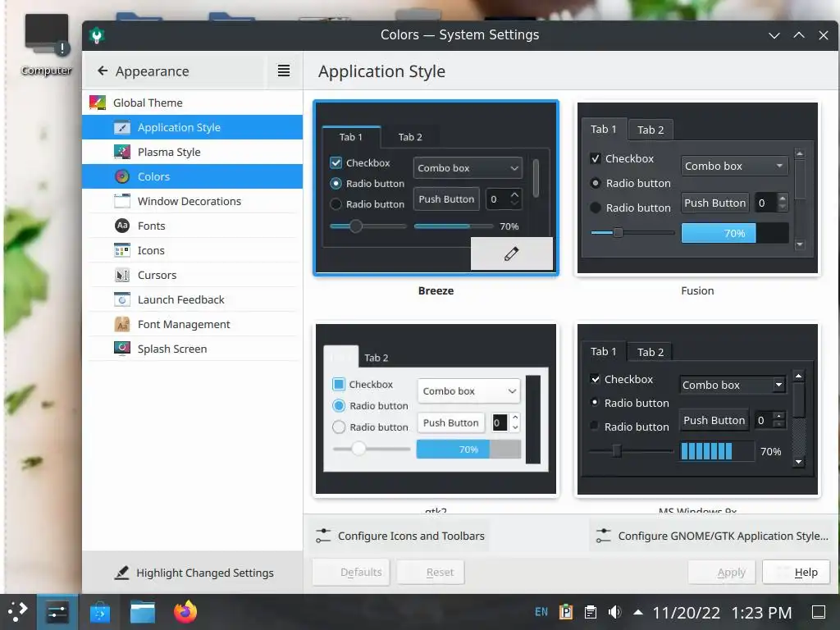840x630 pixels.
Task: Select Tab 1 in MS Windows 9x preview
Action: click(x=604, y=351)
